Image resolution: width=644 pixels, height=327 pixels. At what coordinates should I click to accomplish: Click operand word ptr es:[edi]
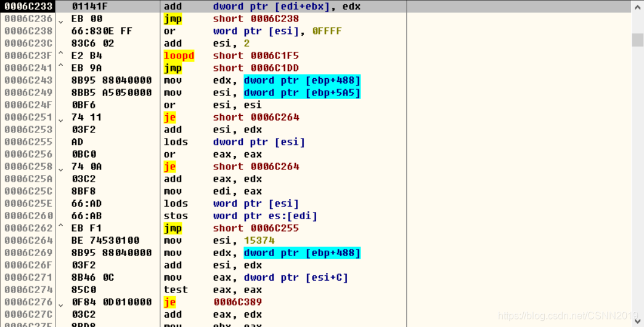pos(266,216)
